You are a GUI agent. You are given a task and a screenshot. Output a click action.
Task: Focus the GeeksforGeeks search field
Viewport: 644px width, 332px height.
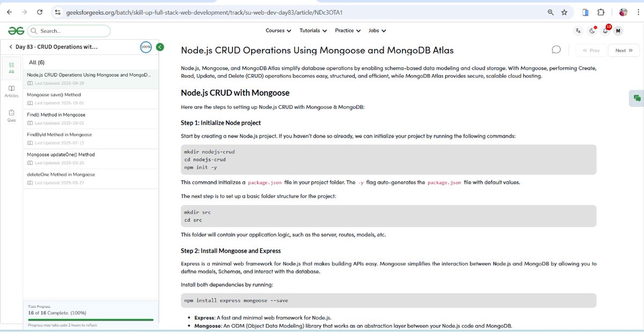coord(69,31)
